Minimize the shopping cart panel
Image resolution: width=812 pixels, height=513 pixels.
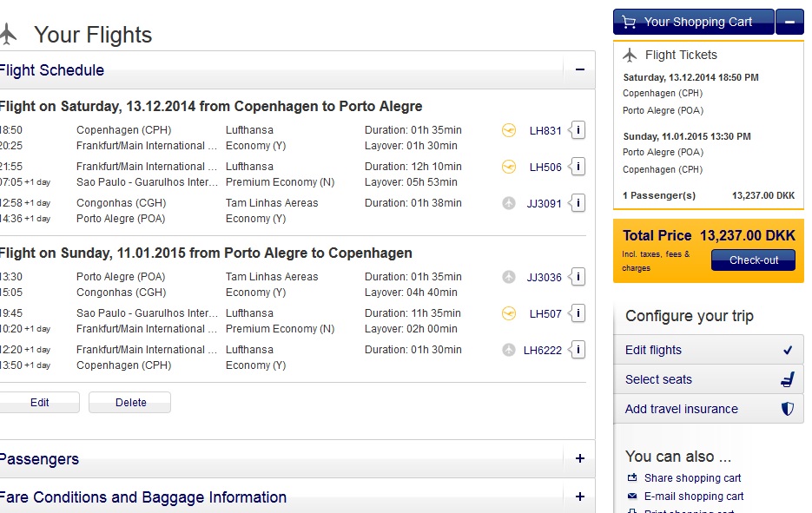tap(789, 22)
